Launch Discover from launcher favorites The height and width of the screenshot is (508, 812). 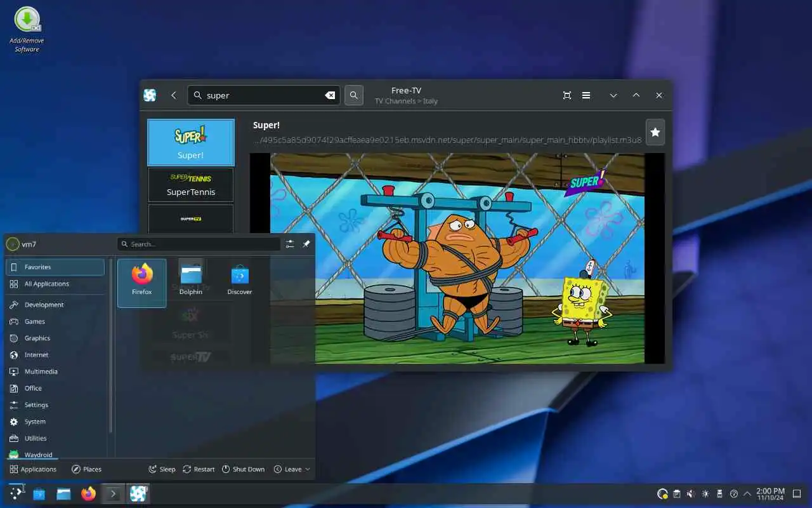coord(240,283)
